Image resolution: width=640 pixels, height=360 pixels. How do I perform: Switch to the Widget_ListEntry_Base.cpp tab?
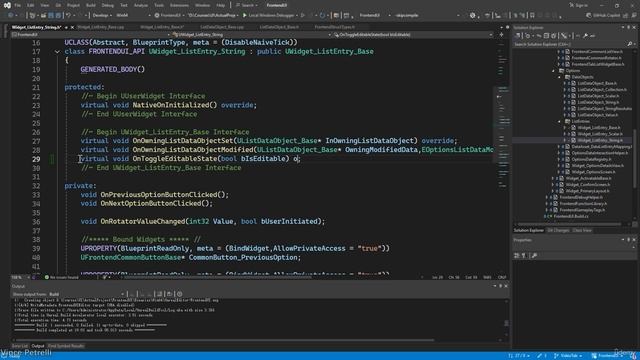pyautogui.click(x=101, y=27)
